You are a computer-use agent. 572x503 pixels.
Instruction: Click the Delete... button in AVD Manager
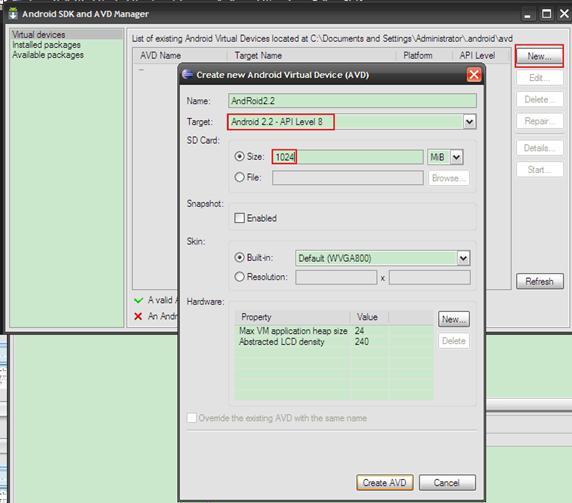(540, 100)
